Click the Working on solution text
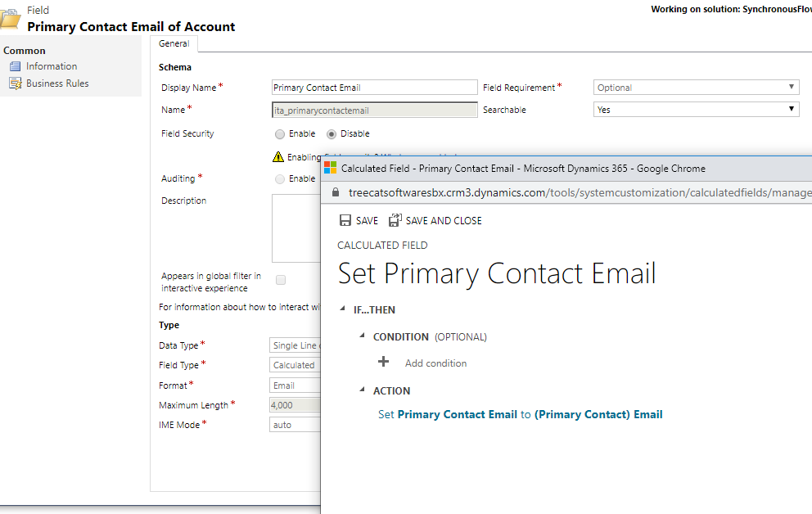The width and height of the screenshot is (812, 514). click(x=731, y=9)
